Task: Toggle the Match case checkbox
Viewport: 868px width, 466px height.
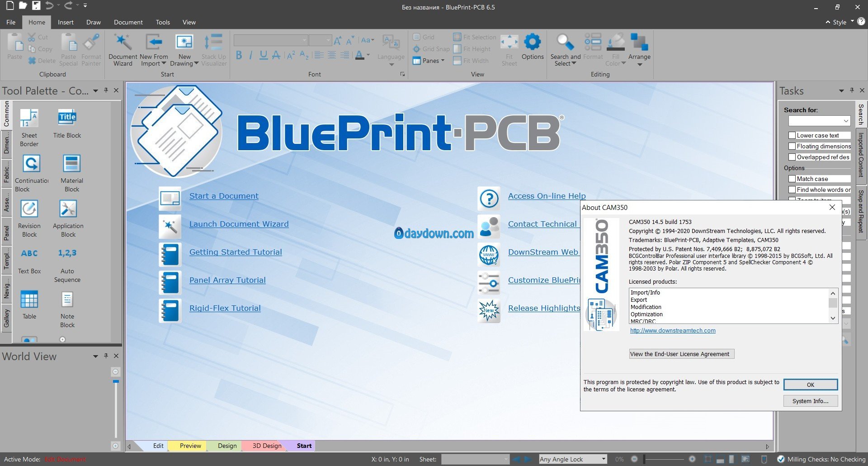Action: tap(792, 179)
